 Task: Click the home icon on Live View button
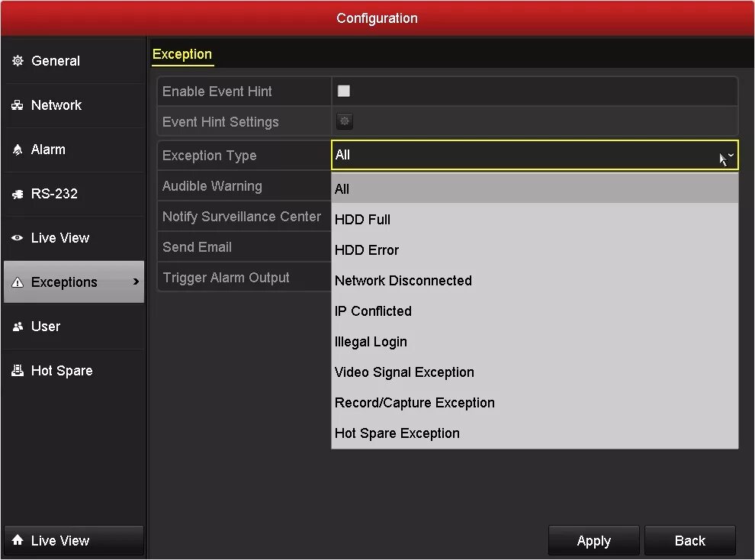point(18,539)
